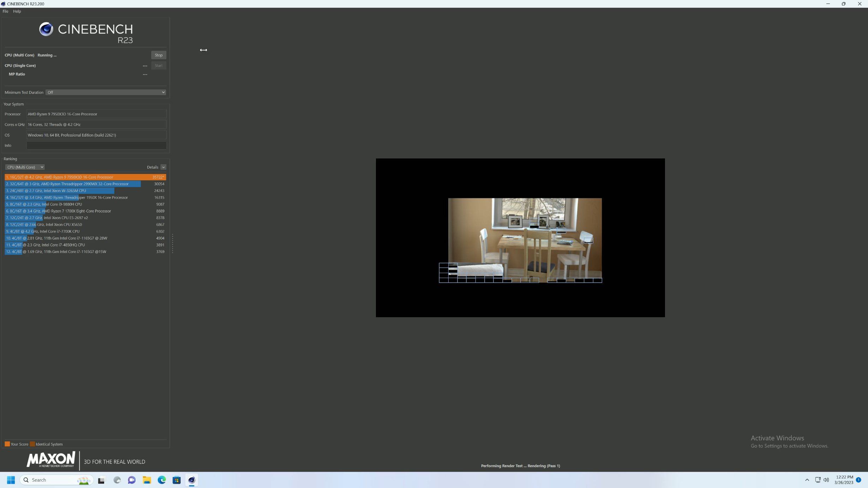Click the orange Your Score legend swatch

click(7, 444)
